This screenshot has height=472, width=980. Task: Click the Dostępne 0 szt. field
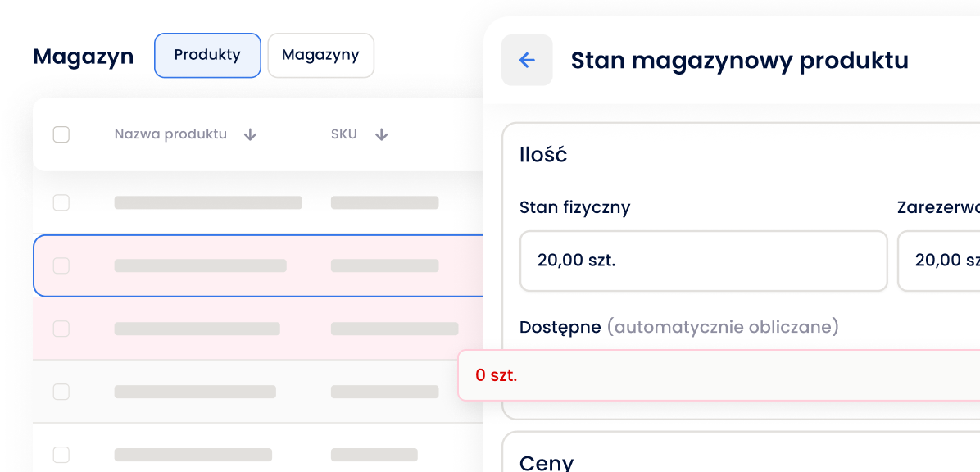(x=719, y=375)
